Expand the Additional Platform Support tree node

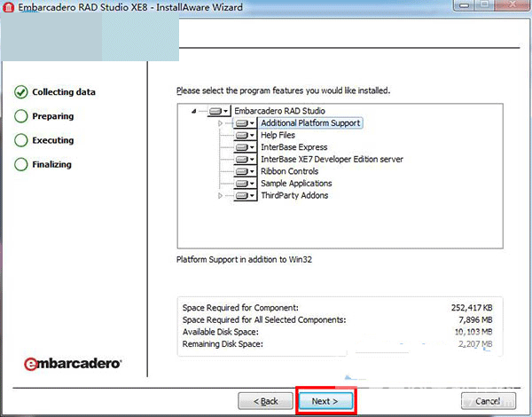(221, 123)
